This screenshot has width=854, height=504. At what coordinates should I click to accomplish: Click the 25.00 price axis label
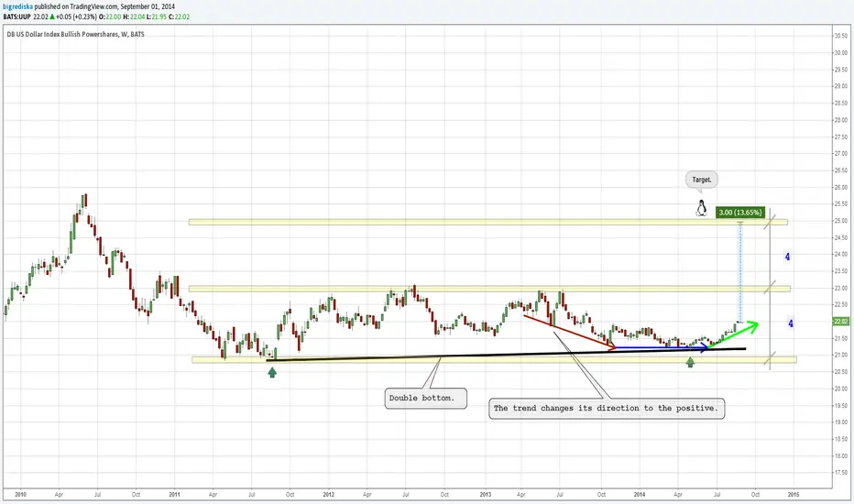[841, 221]
